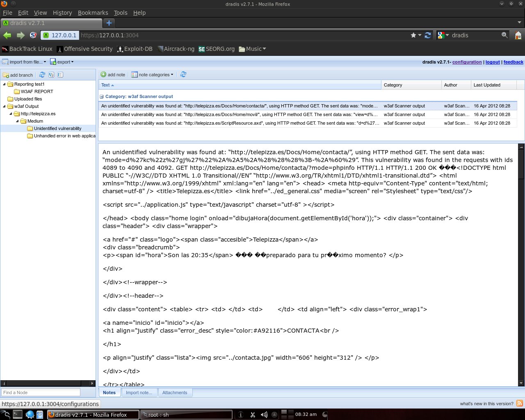525x420 pixels.
Task: Switch to the Attachments tab
Action: click(x=174, y=393)
